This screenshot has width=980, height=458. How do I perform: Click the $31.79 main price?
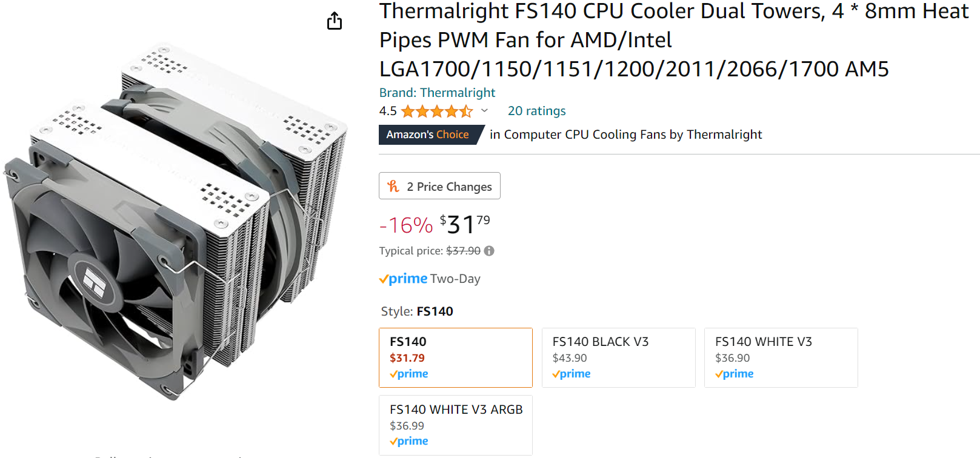point(465,225)
